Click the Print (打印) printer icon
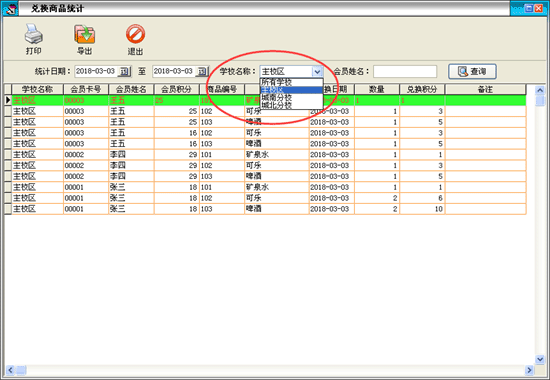 [34, 34]
